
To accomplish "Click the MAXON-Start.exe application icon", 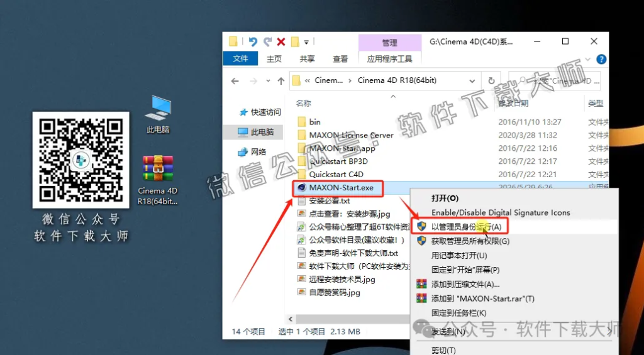I will click(302, 188).
